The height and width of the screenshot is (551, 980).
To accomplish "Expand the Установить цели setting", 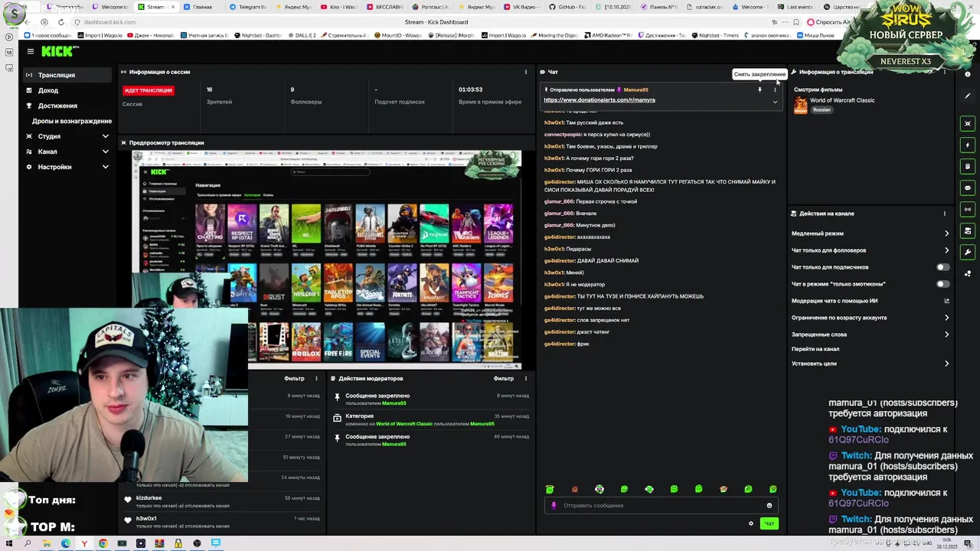I will click(x=870, y=364).
